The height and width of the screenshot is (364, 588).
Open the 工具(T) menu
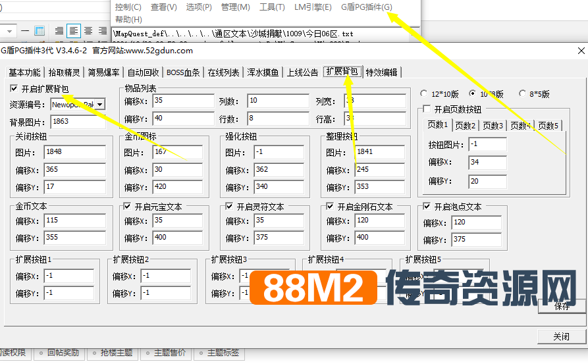pyautogui.click(x=272, y=7)
